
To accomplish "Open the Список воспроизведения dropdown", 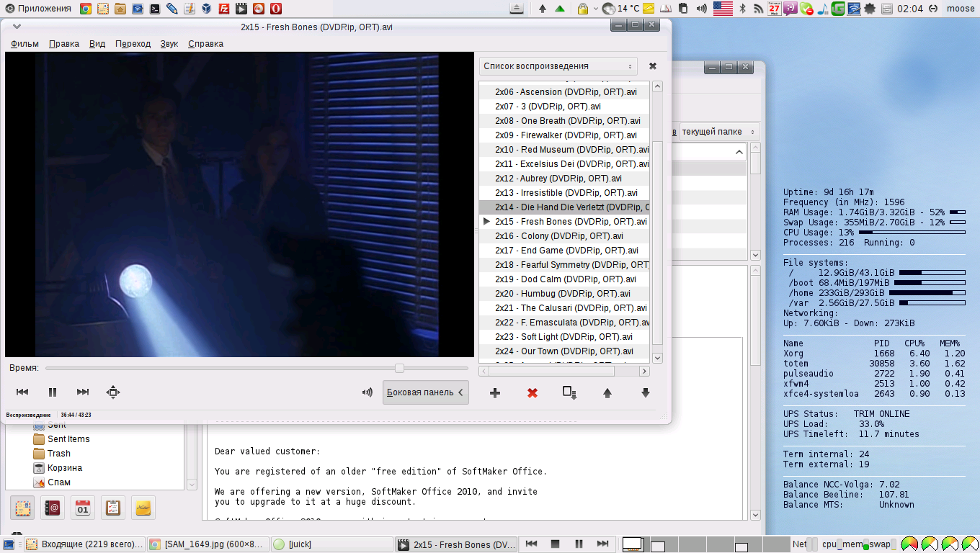I will pos(558,66).
